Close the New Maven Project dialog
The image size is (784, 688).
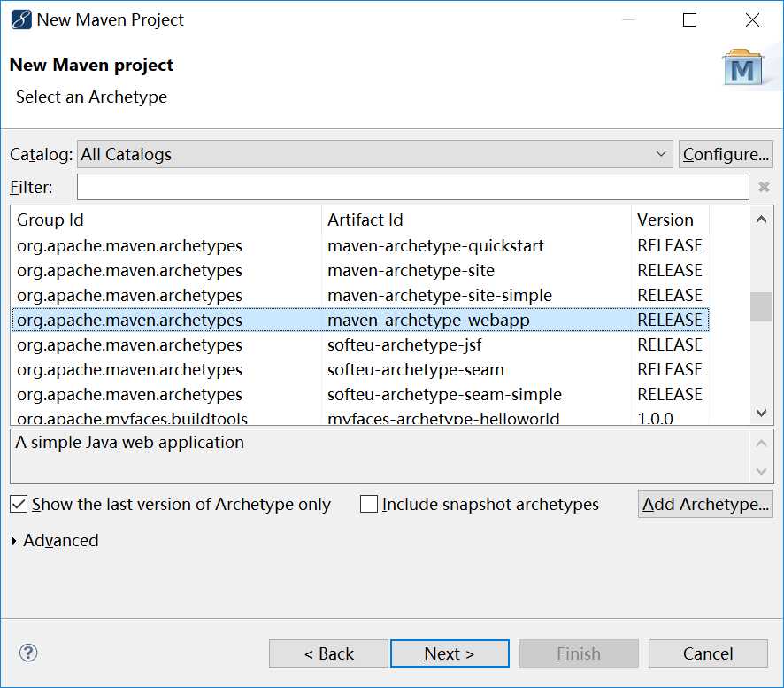pyautogui.click(x=752, y=19)
